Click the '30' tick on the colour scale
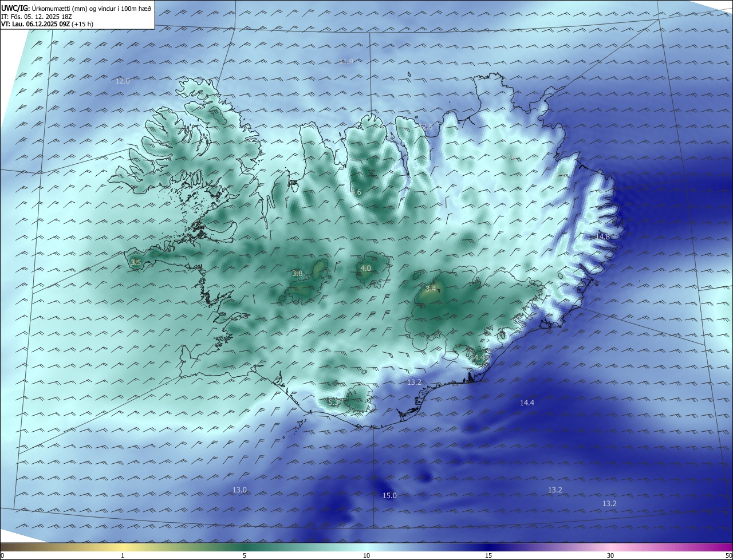Image resolution: width=733 pixels, height=560 pixels. point(610,555)
